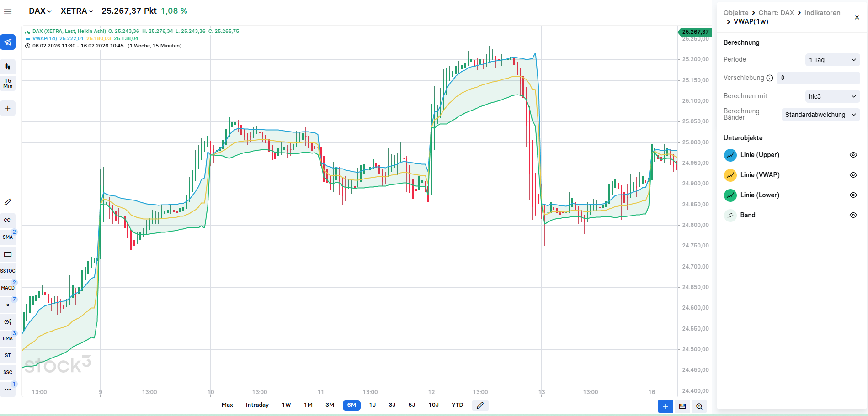868x416 pixels.
Task: Open the EMA indicator shortcut
Action: [x=8, y=338]
